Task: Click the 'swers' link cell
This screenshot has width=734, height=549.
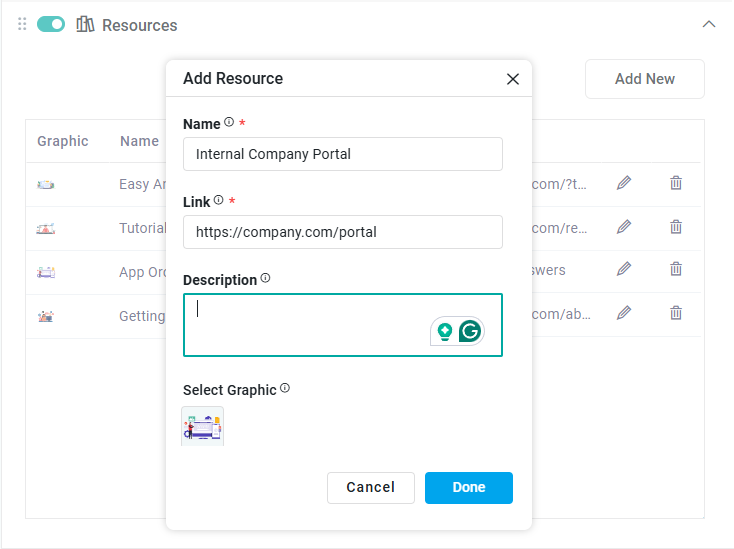Action: [549, 271]
